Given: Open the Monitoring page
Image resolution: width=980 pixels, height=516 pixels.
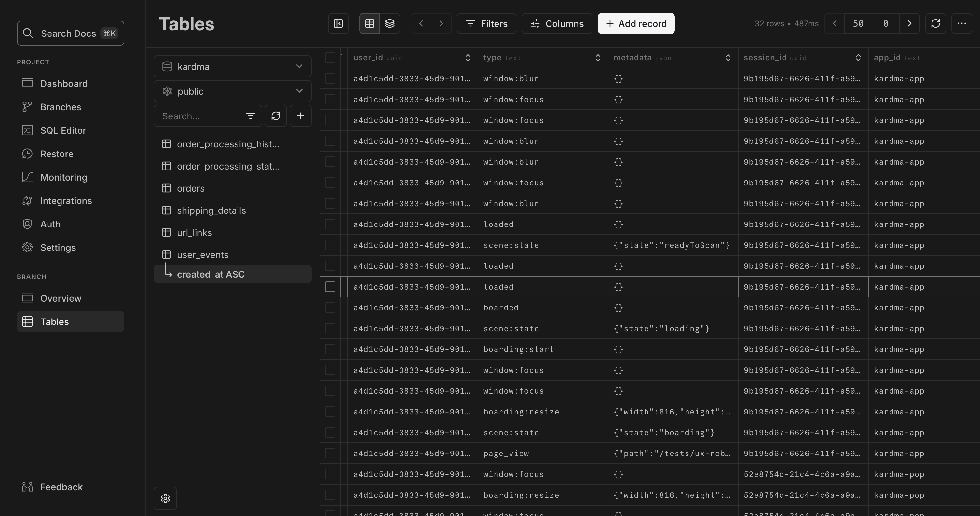Looking at the screenshot, I should [x=63, y=177].
